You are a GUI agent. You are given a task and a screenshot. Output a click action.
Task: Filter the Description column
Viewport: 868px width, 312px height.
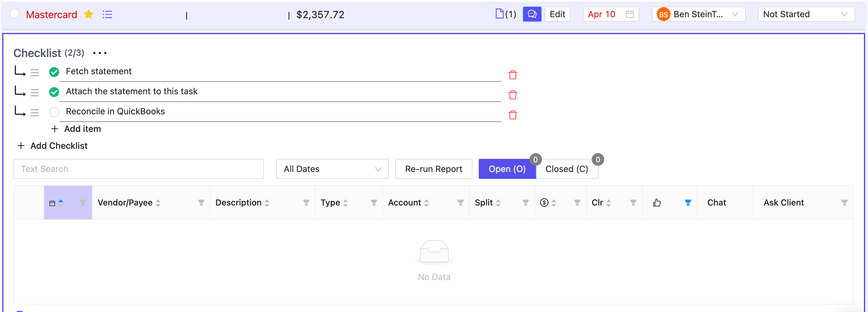point(306,203)
